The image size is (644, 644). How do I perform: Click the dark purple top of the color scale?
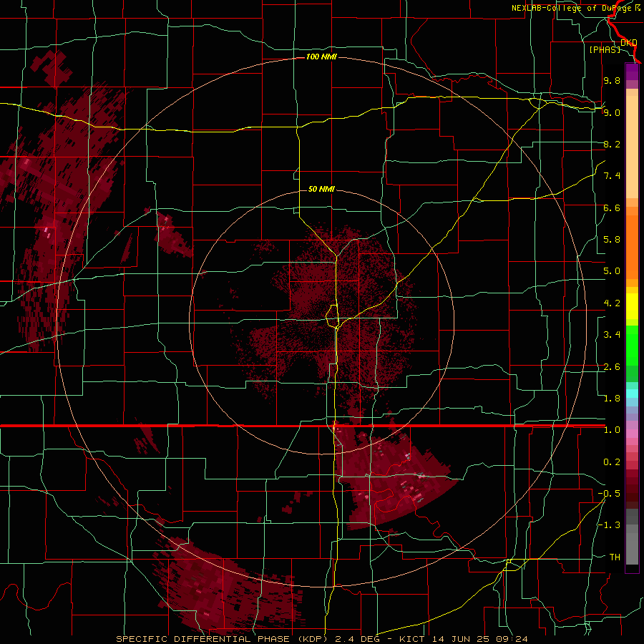632,72
